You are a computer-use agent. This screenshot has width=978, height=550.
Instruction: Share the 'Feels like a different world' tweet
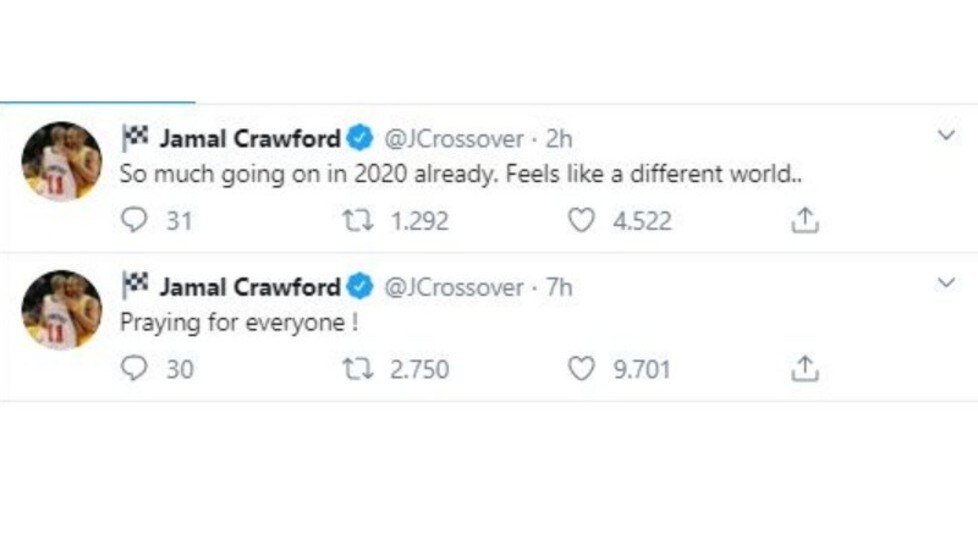pyautogui.click(x=805, y=220)
